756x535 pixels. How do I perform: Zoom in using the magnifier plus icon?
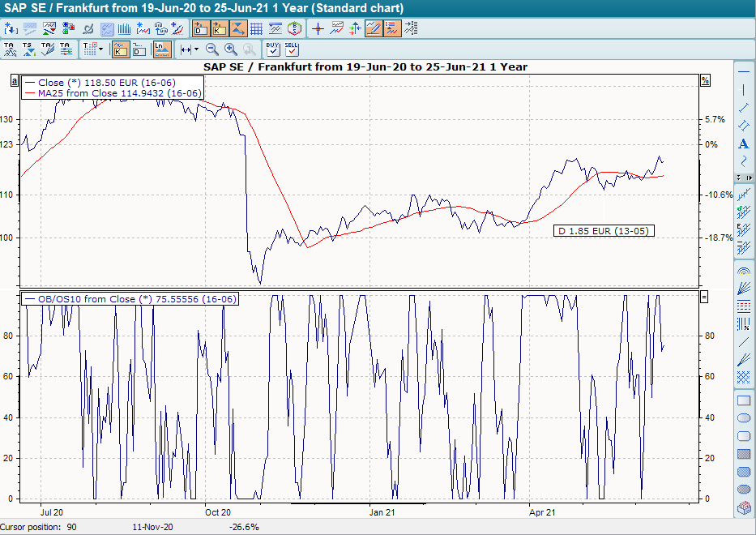click(x=229, y=48)
